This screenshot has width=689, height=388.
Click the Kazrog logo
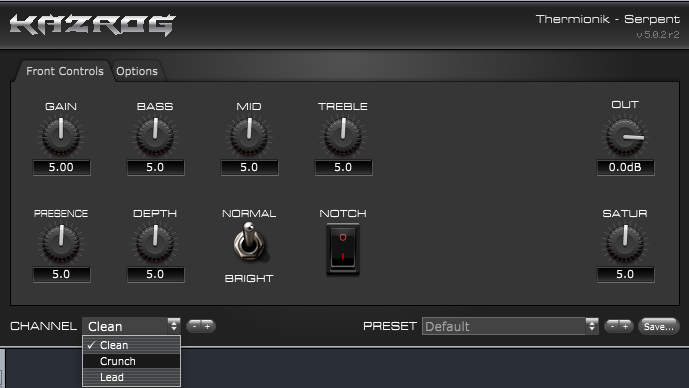pos(93,24)
